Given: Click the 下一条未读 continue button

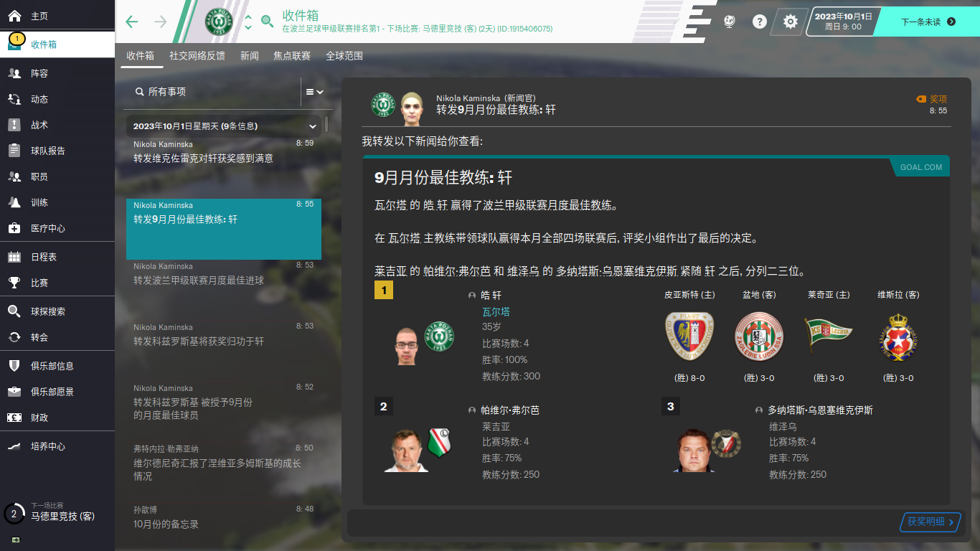Looking at the screenshot, I should pos(928,22).
